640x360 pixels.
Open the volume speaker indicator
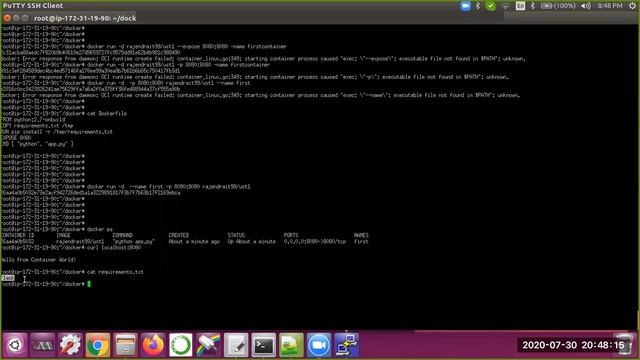pos(586,6)
